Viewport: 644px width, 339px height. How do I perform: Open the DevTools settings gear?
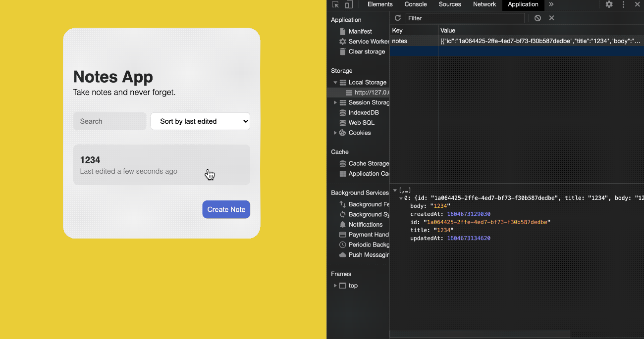pos(609,4)
